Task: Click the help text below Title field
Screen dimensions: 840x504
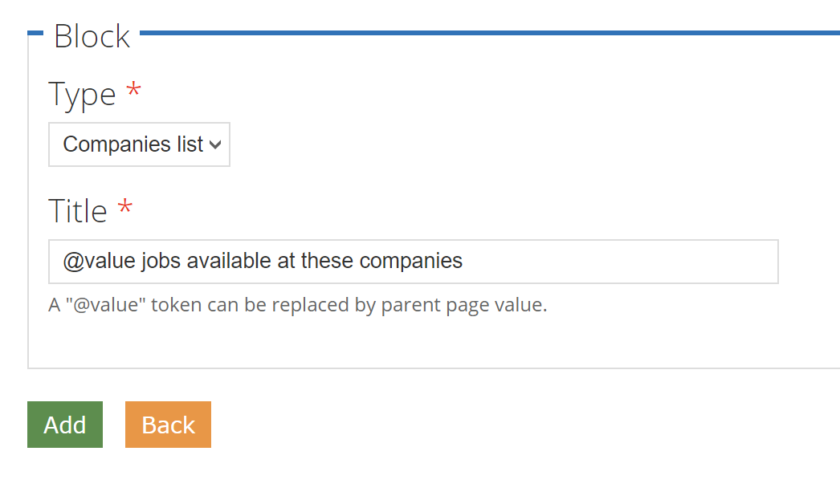Action: coord(297,305)
